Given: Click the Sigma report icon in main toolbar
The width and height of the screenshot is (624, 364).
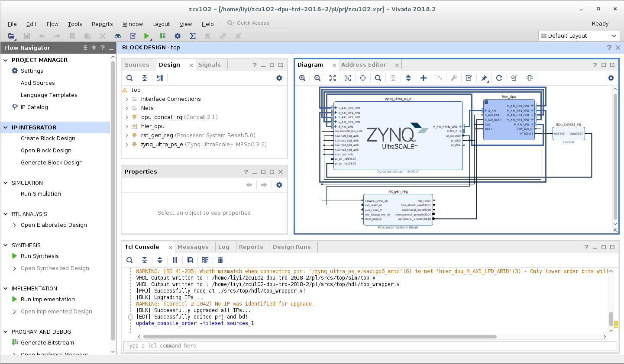Looking at the screenshot, I should click(193, 36).
